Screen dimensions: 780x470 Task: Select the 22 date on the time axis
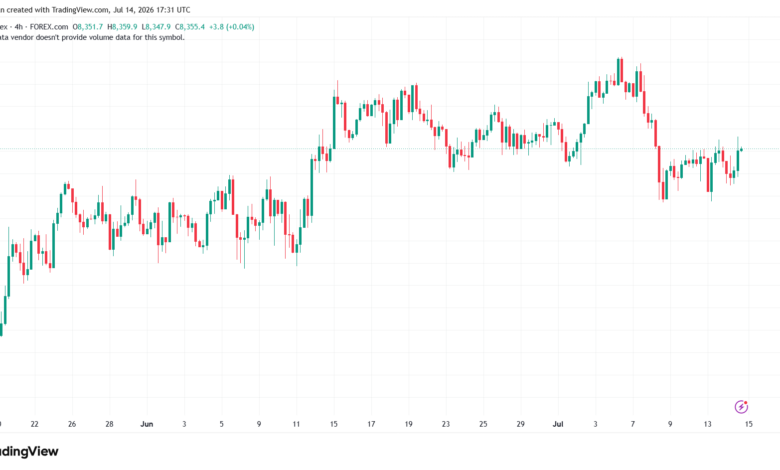(34, 424)
